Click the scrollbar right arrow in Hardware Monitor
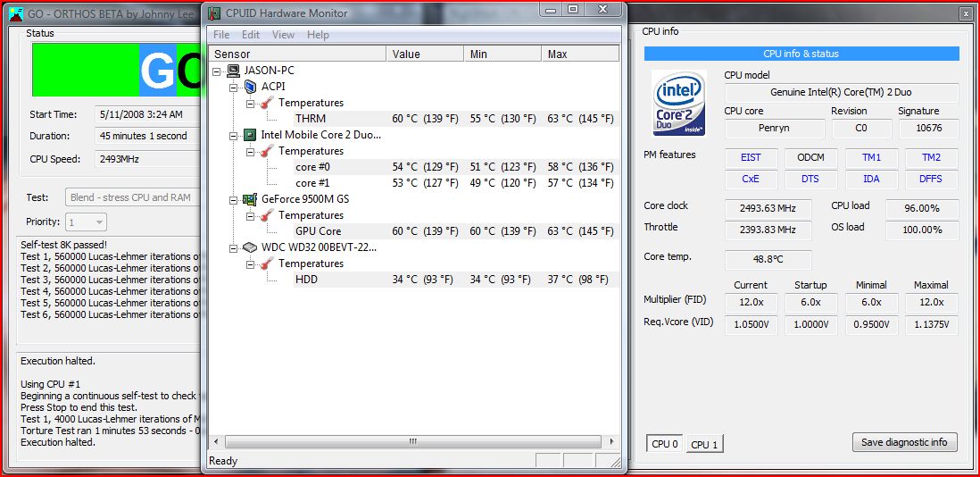The image size is (980, 477). click(x=611, y=441)
